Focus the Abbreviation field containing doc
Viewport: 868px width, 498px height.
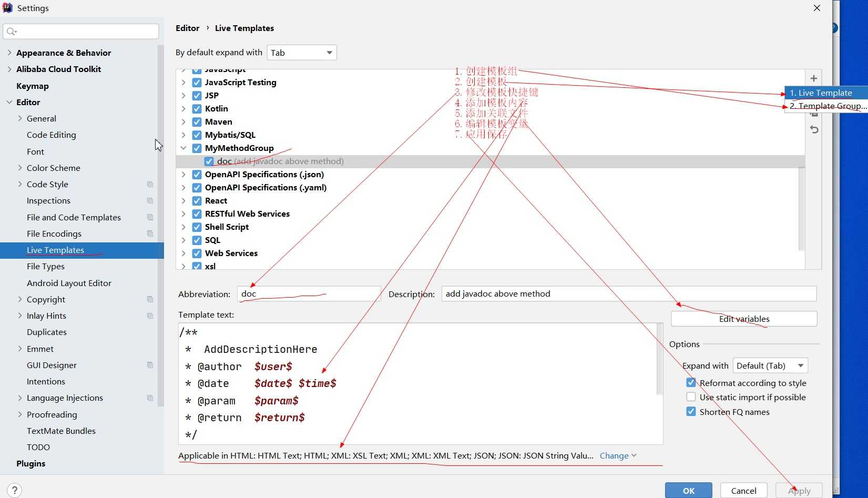click(x=309, y=294)
